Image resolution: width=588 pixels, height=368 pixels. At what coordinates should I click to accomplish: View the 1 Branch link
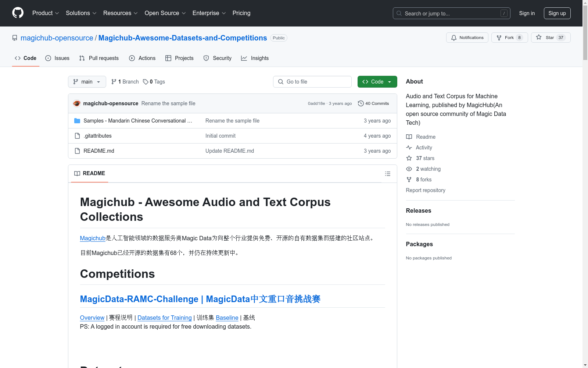click(x=125, y=82)
